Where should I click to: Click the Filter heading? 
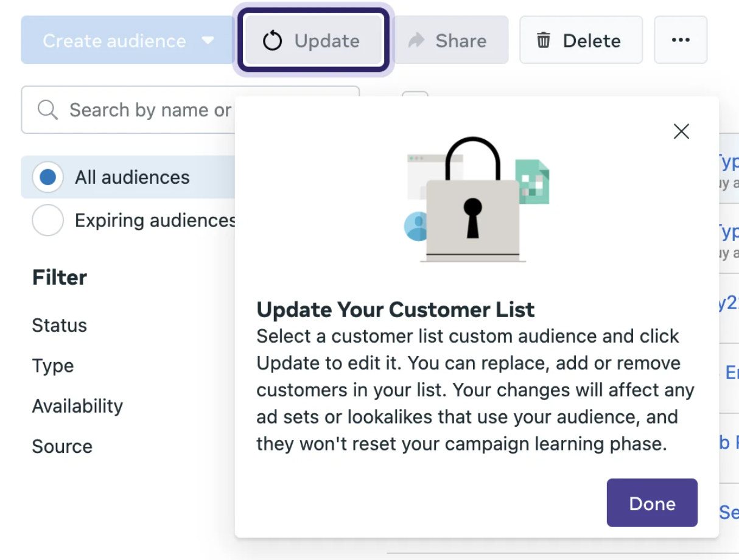click(x=60, y=278)
